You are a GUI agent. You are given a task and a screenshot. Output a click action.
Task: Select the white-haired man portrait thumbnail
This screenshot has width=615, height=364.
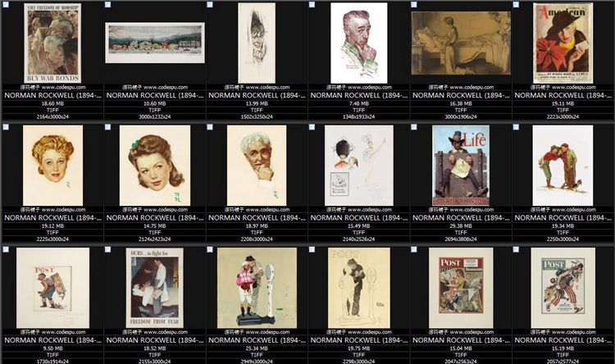pyautogui.click(x=257, y=166)
